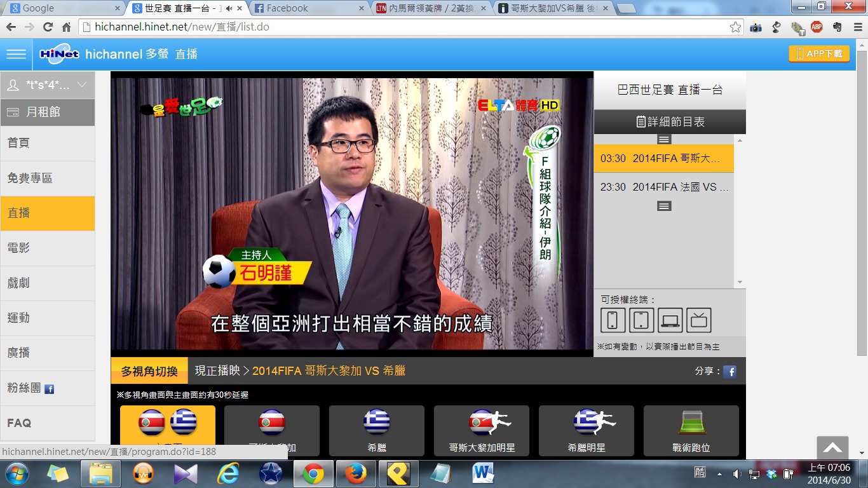Screen dimensions: 868x488
Task: Click the browser back button
Action: [x=11, y=27]
